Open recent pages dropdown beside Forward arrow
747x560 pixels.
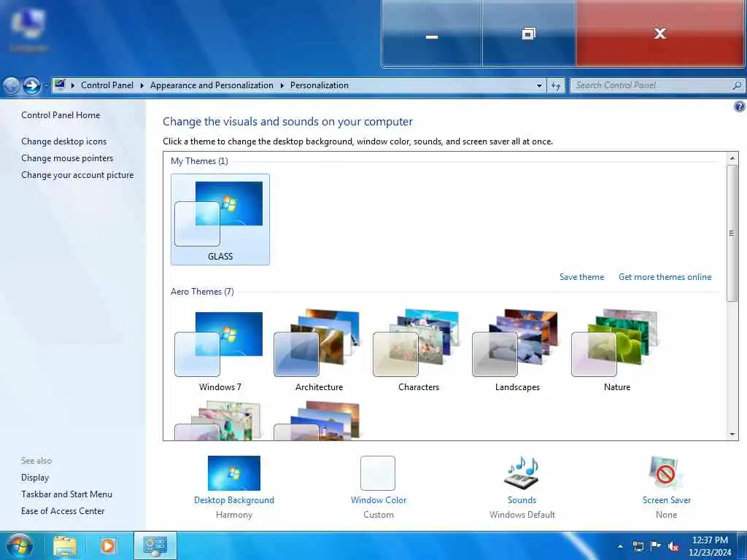click(46, 86)
